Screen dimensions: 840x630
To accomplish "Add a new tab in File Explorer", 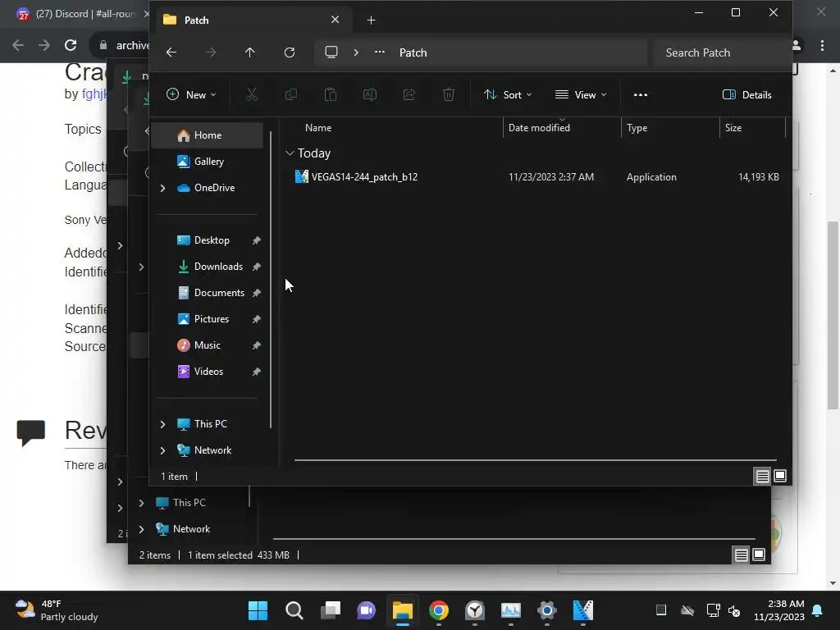I will (371, 21).
